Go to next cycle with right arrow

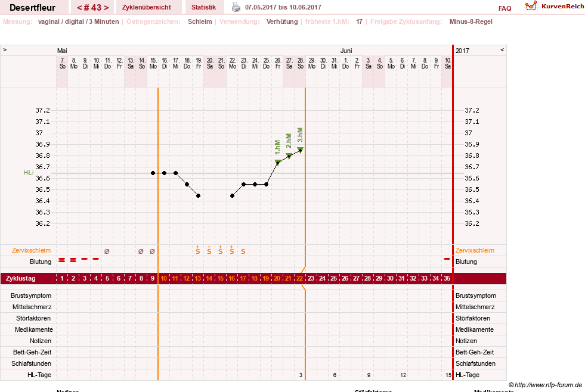click(x=106, y=8)
